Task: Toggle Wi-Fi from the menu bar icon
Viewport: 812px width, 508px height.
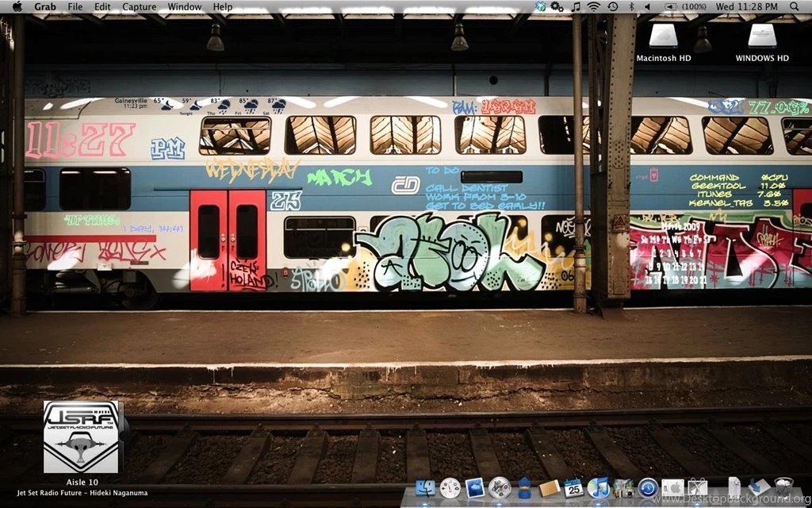Action: pyautogui.click(x=593, y=6)
